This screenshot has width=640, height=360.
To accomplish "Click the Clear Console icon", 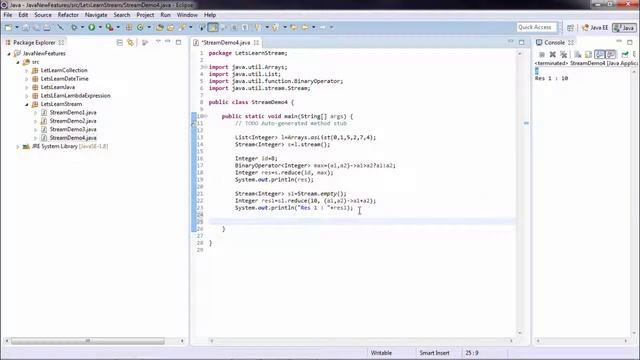I will [578, 54].
